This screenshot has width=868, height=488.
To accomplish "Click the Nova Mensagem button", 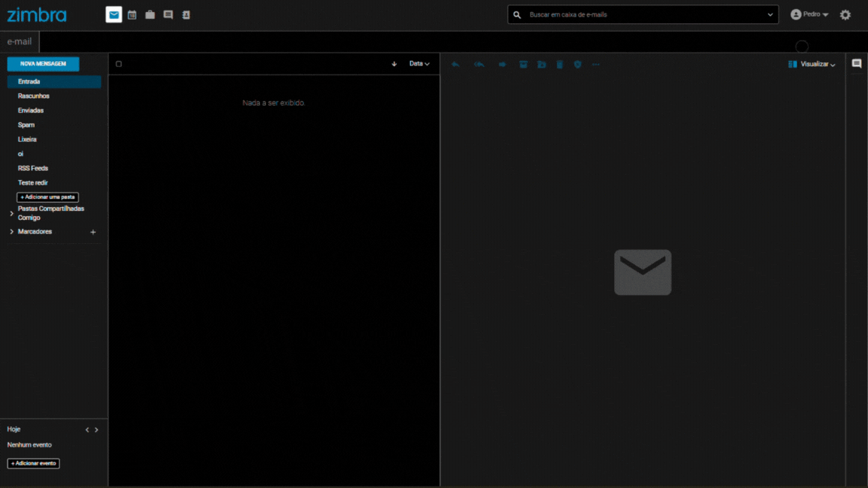I will coord(43,64).
